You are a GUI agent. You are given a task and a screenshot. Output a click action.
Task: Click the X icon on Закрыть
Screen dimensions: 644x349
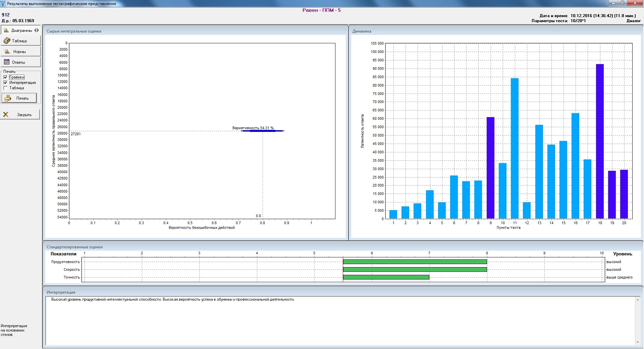[x=6, y=114]
